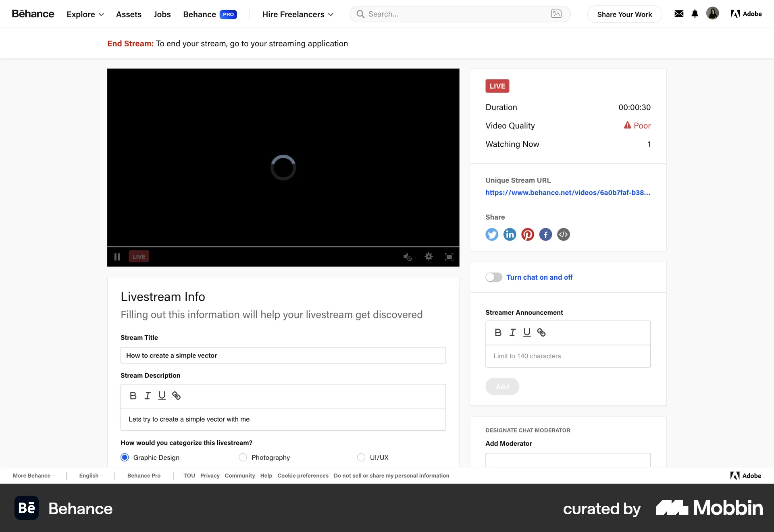Share the stream on Facebook
Image resolution: width=774 pixels, height=532 pixels.
[x=545, y=234]
